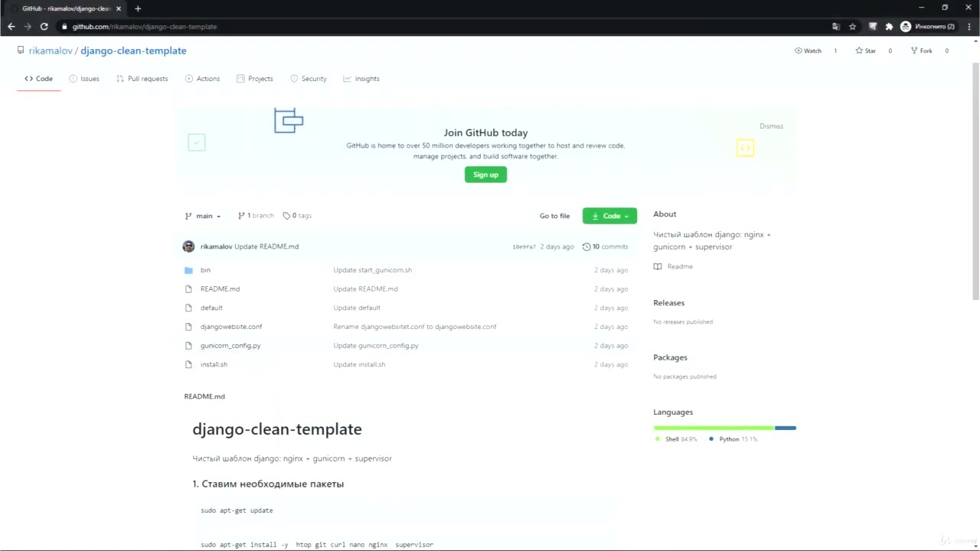Screen dimensions: 980x551
Task: Open the gunicorn_config.py file
Action: point(230,346)
